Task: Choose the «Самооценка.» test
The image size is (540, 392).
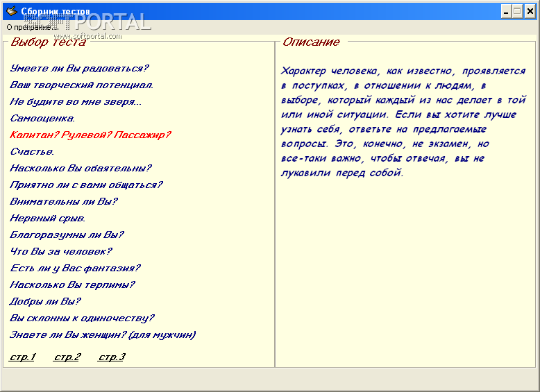Action: point(42,119)
